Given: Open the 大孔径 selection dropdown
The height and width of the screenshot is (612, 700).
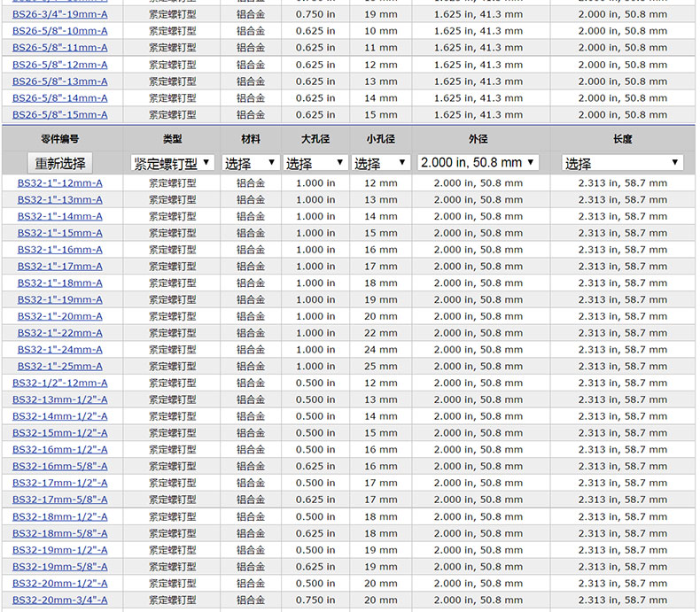Looking at the screenshot, I should [315, 163].
